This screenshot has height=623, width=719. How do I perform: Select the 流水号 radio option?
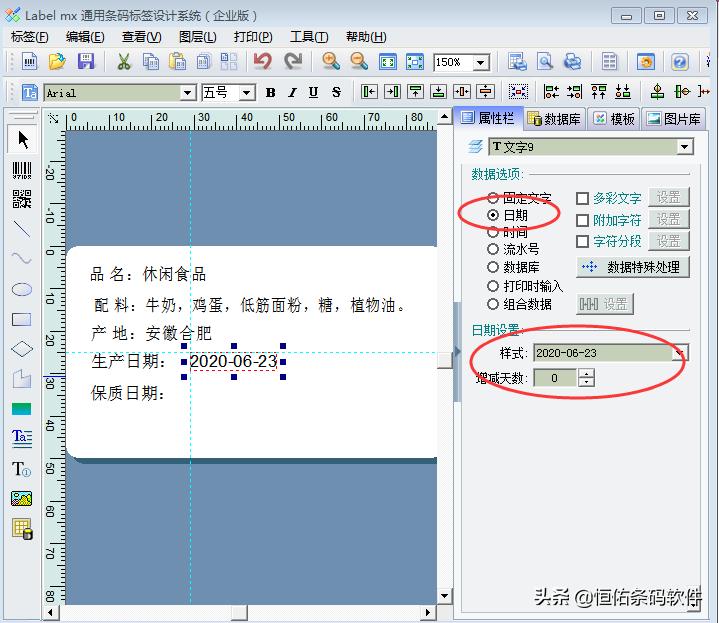click(493, 249)
